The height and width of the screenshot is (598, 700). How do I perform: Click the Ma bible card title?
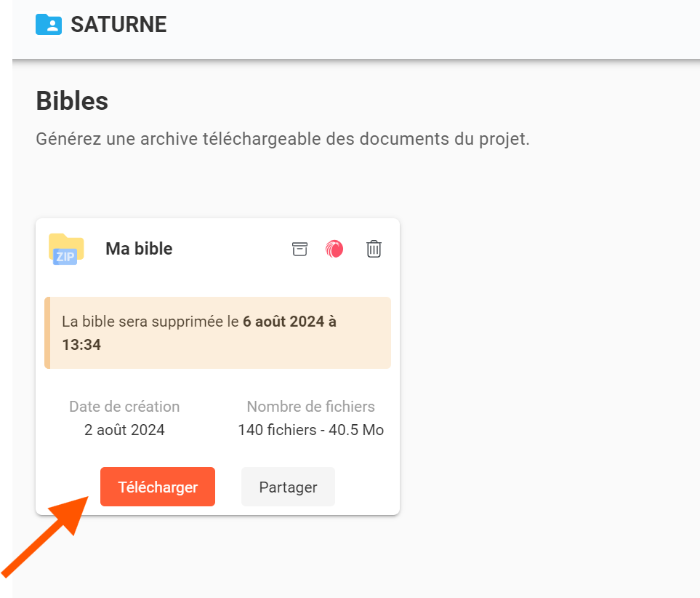pos(139,249)
